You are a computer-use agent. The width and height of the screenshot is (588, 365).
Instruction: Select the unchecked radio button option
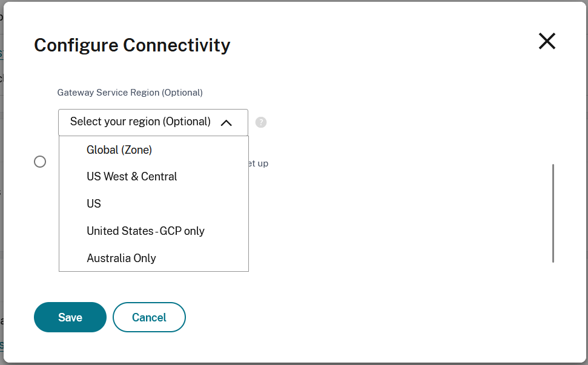(40, 162)
